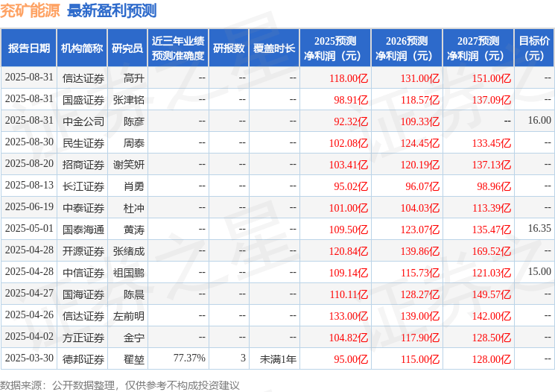This screenshot has height=392, width=555.
Task: Click profit value 104.03亿
Action: click(420, 208)
